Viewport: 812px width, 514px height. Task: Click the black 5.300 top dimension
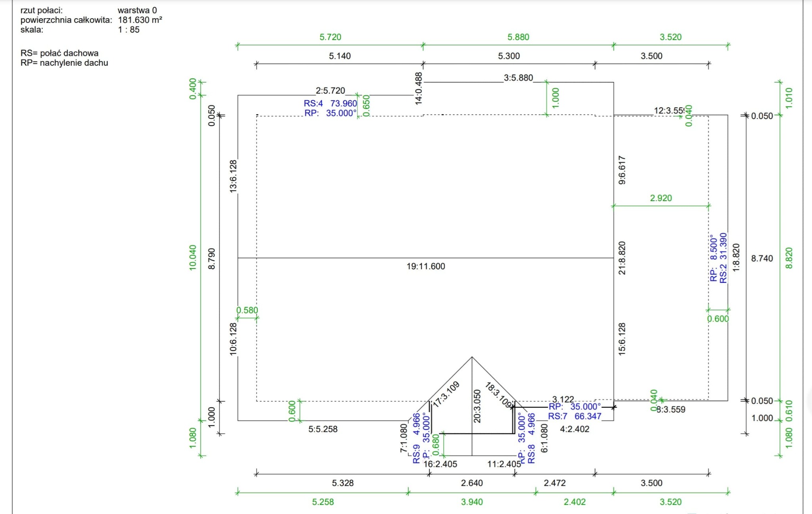coord(509,56)
